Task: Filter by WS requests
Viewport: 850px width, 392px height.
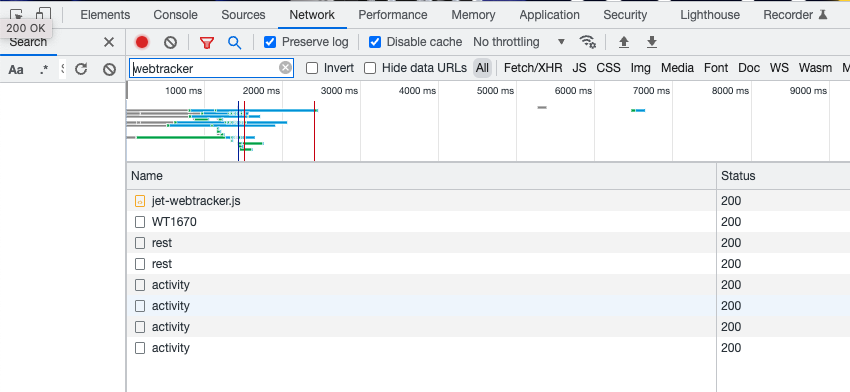Action: point(779,68)
